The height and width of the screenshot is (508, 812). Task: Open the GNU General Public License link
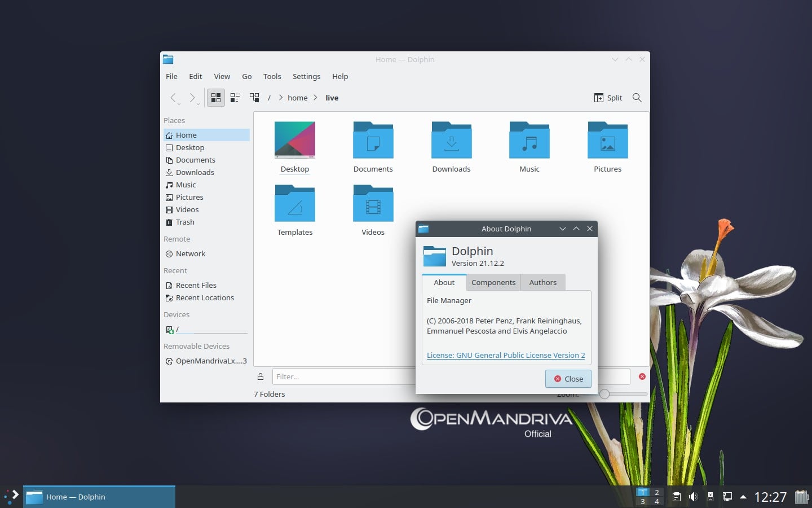506,355
